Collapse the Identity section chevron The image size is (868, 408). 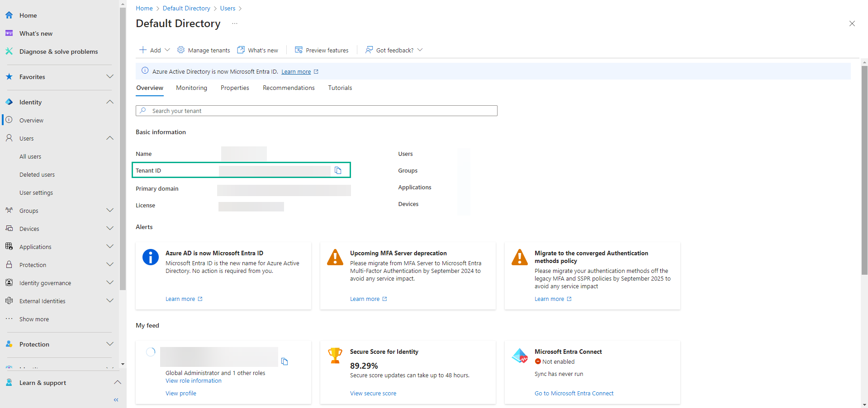point(110,102)
